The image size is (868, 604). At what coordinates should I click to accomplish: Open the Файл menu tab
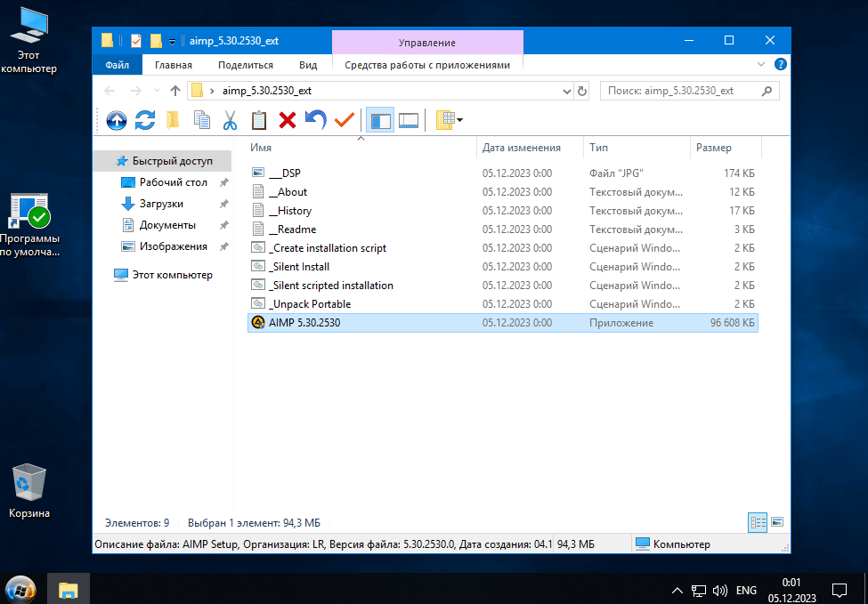(117, 65)
